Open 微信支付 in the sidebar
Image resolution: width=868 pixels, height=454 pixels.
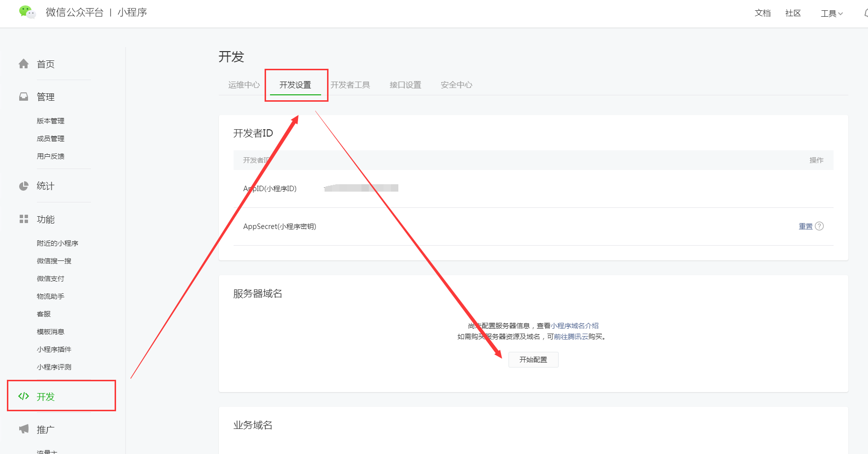click(51, 279)
